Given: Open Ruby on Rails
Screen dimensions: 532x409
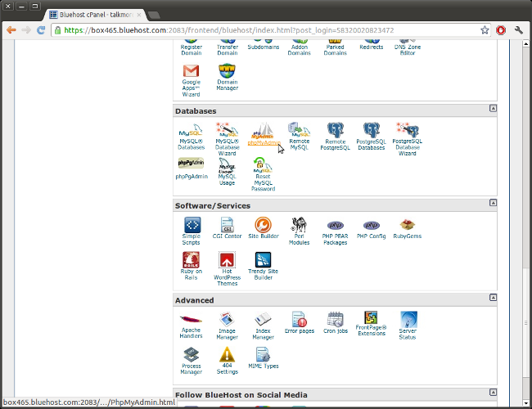Looking at the screenshot, I should pos(192,266).
